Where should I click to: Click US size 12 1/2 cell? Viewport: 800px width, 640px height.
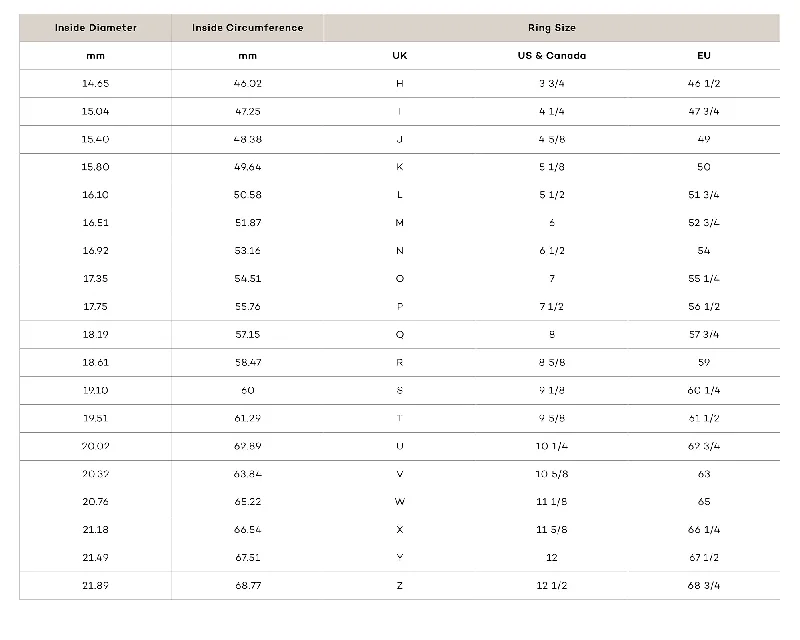tap(552, 585)
